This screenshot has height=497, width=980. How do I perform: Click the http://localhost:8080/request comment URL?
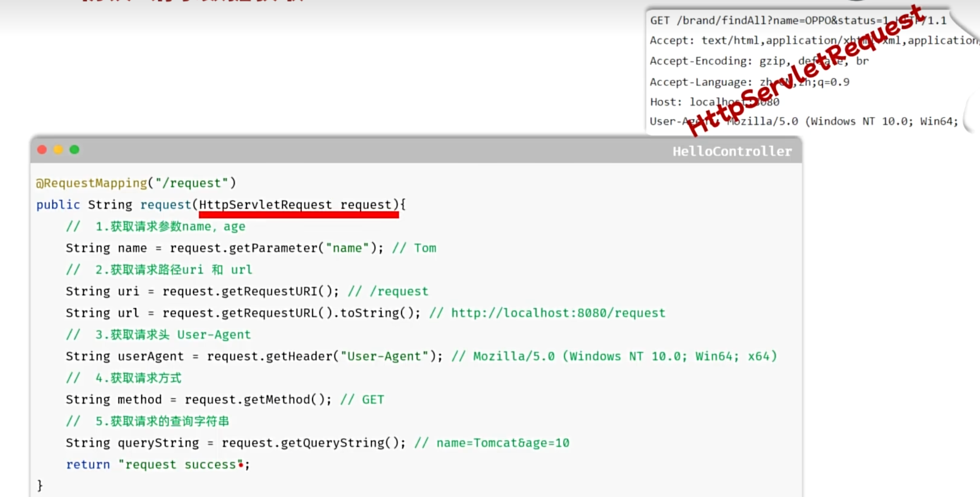point(558,313)
